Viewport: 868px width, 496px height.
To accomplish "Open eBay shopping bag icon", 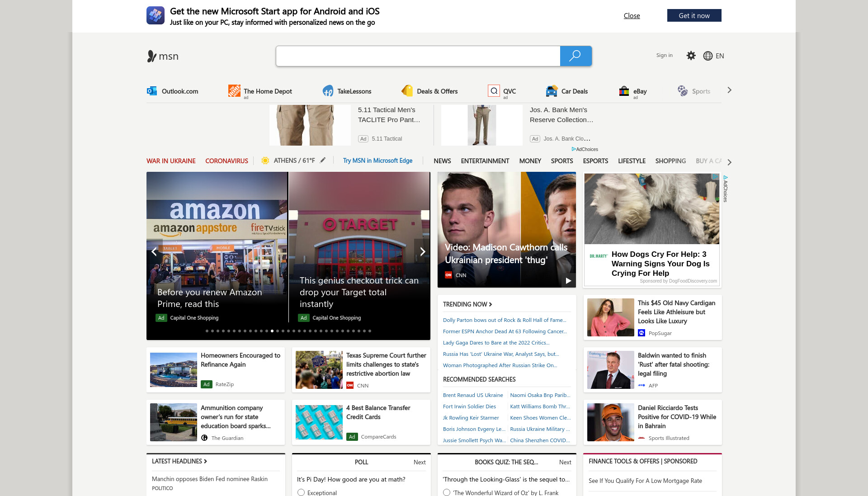I will pos(624,91).
